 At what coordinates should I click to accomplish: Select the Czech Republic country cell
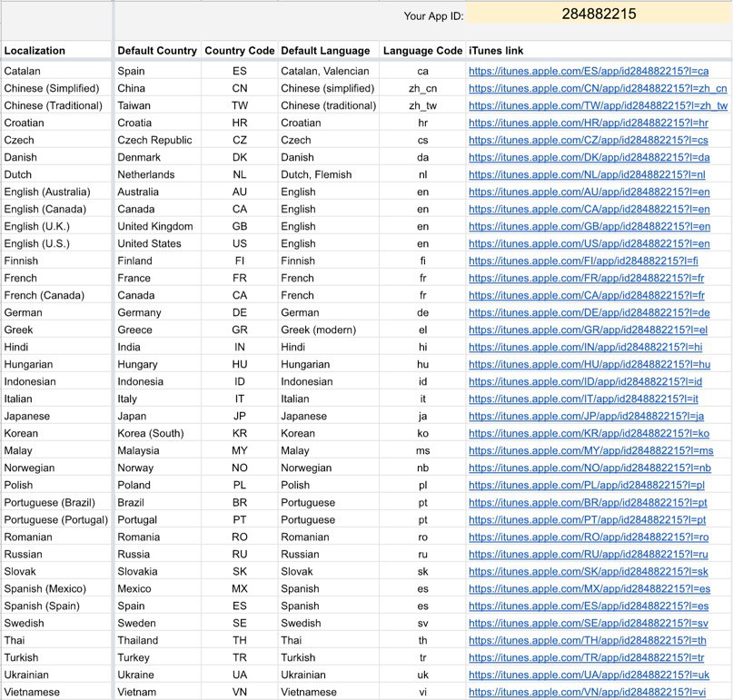[157, 140]
